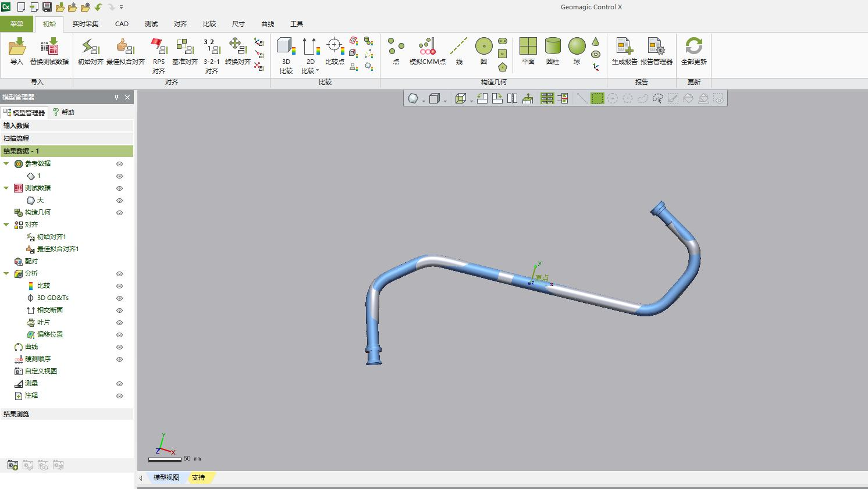Screen dimensions: 868x489
Task: Toggle visibility of 测试数据
Action: point(120,188)
